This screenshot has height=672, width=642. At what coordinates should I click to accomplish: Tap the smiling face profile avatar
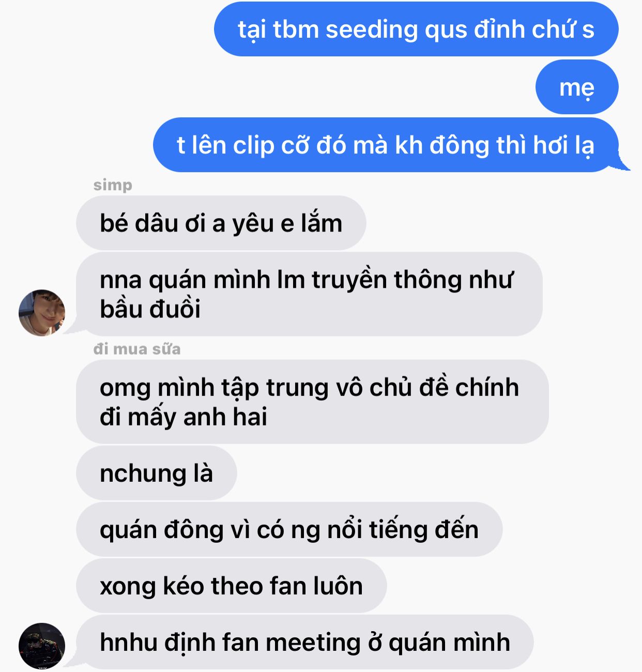42,313
